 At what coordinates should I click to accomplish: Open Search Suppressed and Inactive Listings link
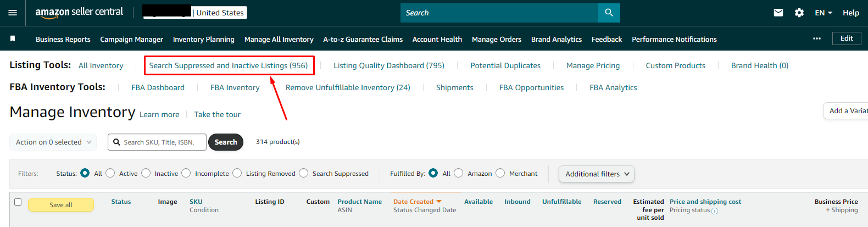pos(229,65)
